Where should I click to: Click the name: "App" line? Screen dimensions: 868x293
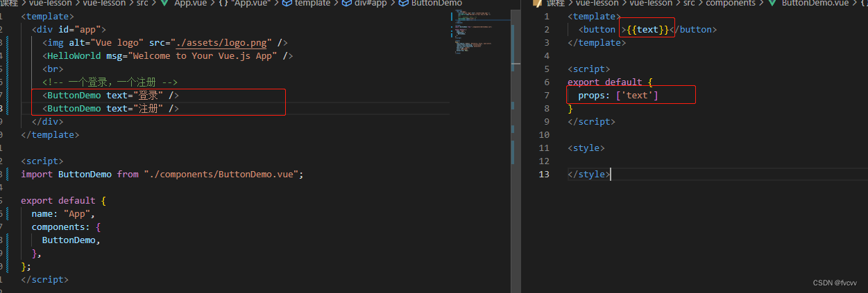tap(63, 213)
